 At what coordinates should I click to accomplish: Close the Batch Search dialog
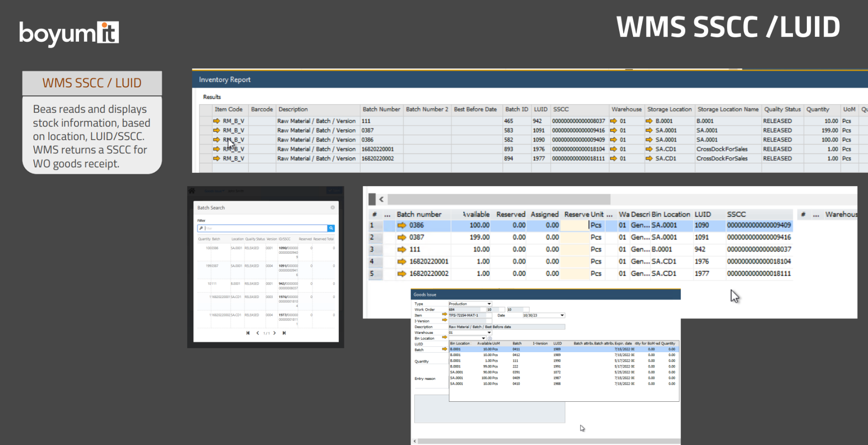pos(332,208)
